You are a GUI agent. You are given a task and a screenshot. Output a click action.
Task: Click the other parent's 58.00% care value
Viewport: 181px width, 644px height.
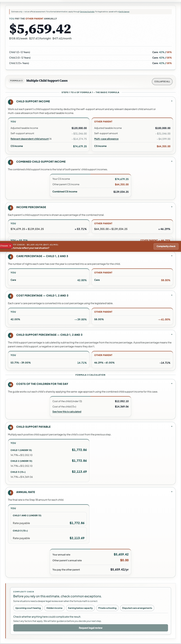[165, 280]
